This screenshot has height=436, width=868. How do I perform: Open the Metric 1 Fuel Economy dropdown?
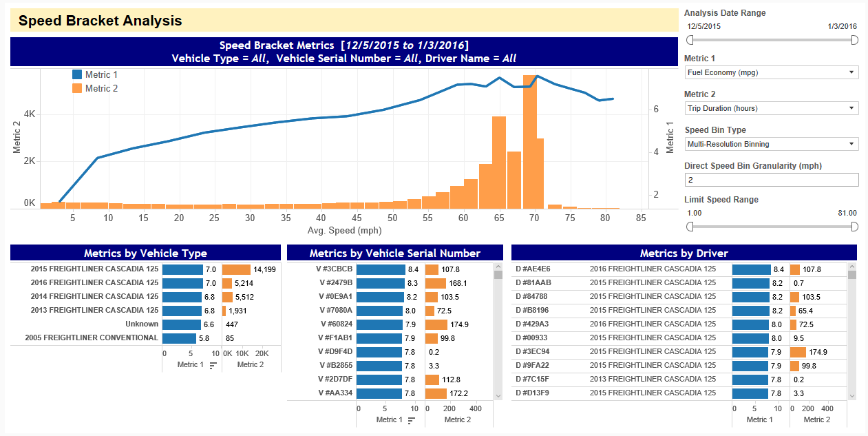tap(771, 72)
